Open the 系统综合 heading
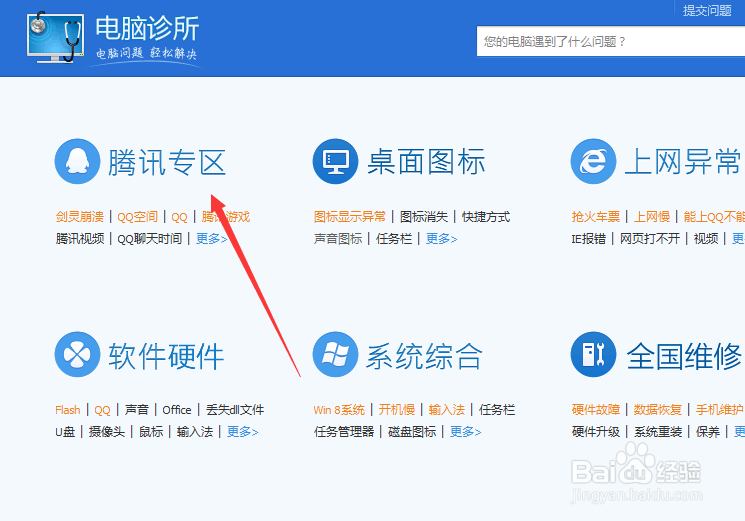 tap(424, 356)
